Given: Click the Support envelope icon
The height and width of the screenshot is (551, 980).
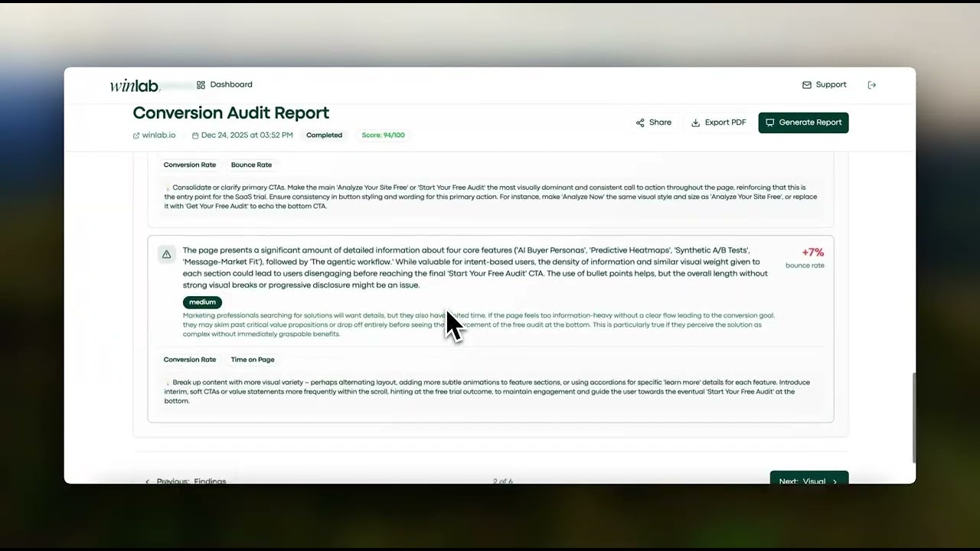Looking at the screenshot, I should [806, 85].
